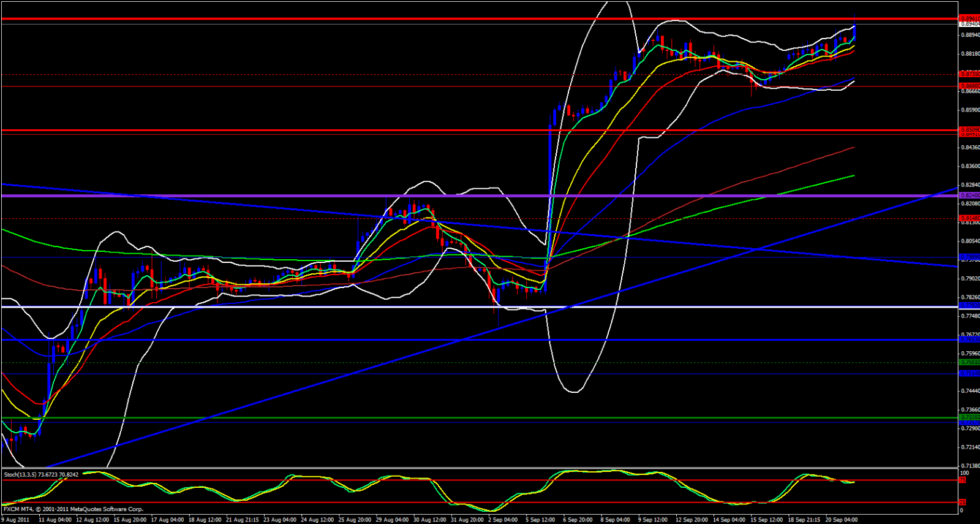Click the stochastic 75 overbought level marker

point(962,480)
